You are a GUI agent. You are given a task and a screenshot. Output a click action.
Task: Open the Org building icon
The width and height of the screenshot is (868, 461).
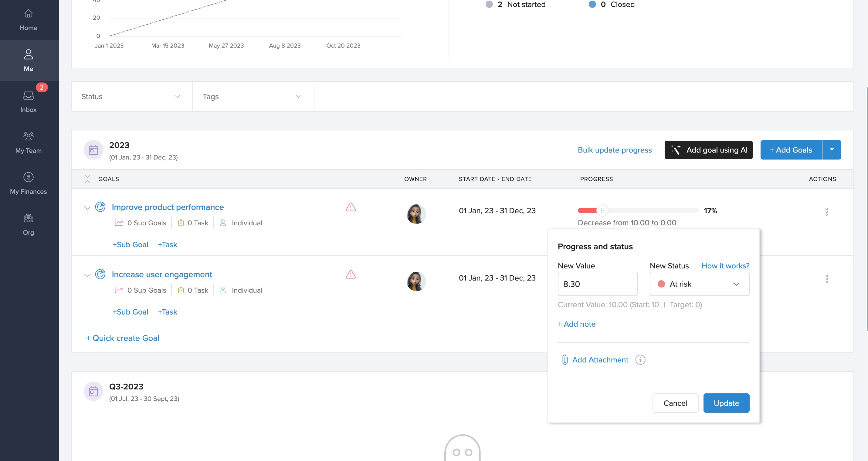tap(28, 224)
